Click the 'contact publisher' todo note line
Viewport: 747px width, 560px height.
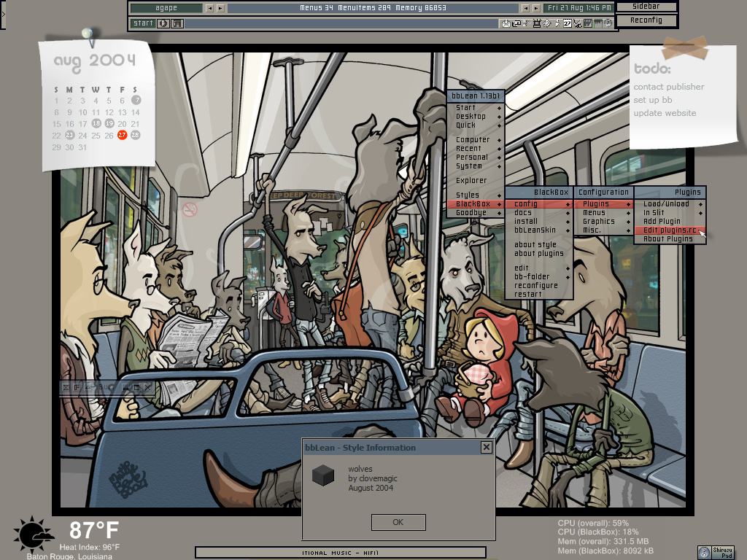tap(669, 87)
